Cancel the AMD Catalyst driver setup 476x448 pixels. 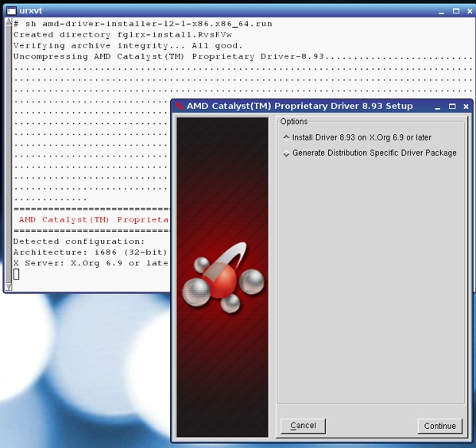tap(303, 426)
